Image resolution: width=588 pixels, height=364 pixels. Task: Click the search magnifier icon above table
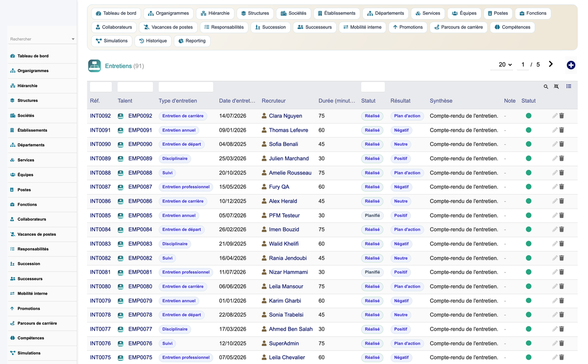click(x=546, y=87)
